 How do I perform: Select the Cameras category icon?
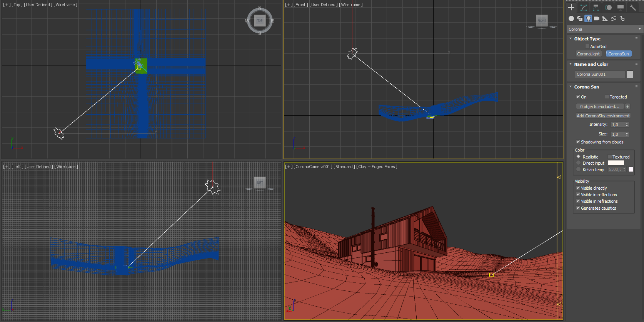tap(597, 18)
